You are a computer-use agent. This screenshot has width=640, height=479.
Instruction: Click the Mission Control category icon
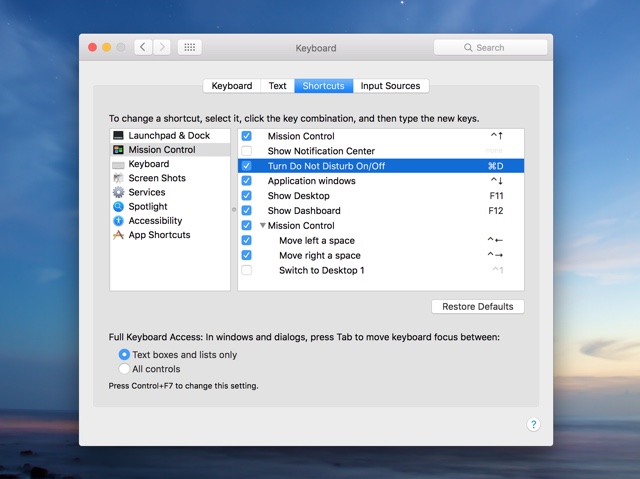(x=118, y=150)
